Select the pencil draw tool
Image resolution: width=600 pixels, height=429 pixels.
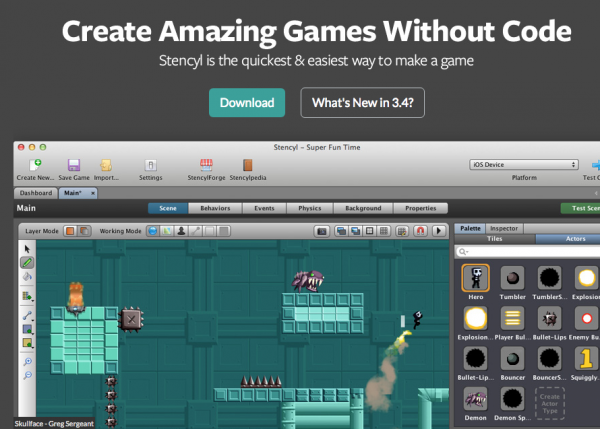27,263
